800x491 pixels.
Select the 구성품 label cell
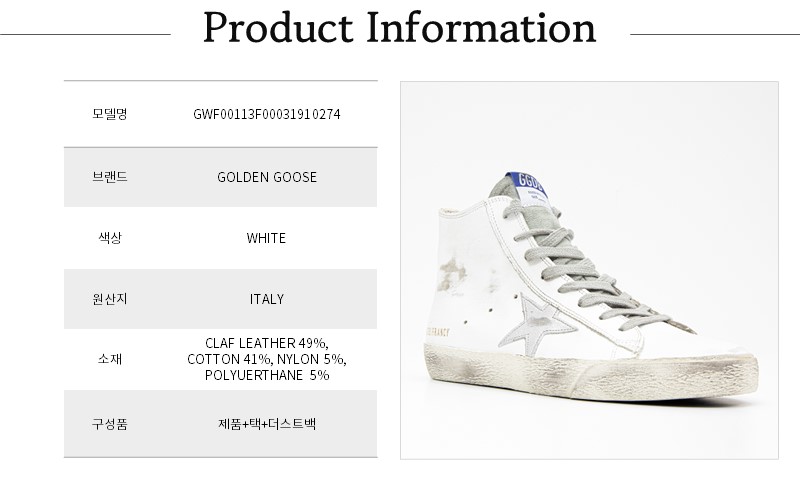109,424
